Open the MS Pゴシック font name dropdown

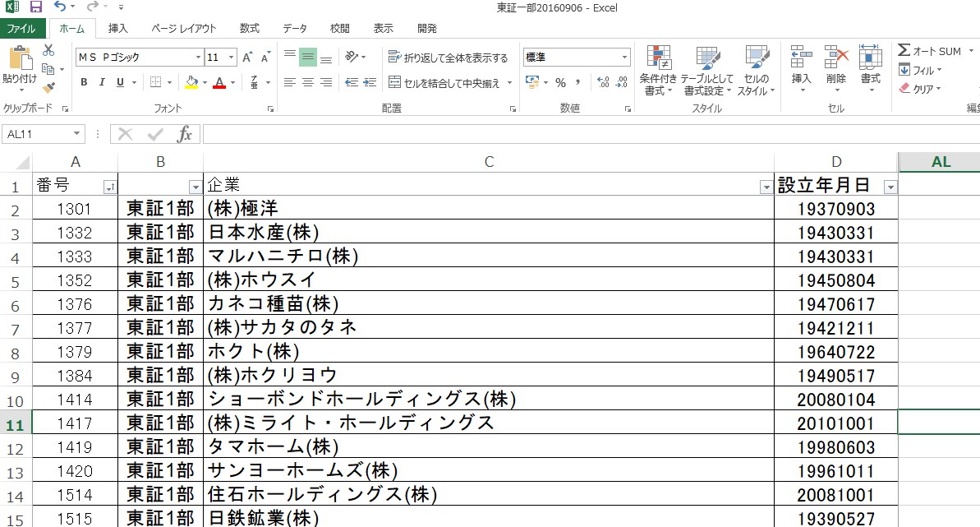tap(198, 57)
